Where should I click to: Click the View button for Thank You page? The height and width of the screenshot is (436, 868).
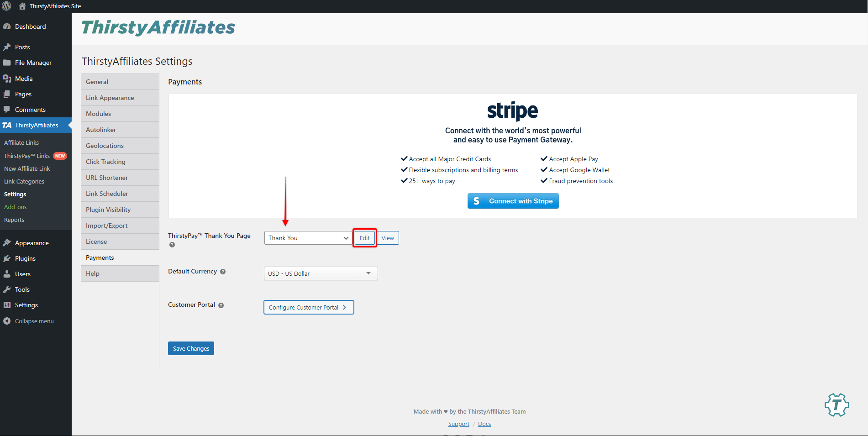pyautogui.click(x=388, y=238)
